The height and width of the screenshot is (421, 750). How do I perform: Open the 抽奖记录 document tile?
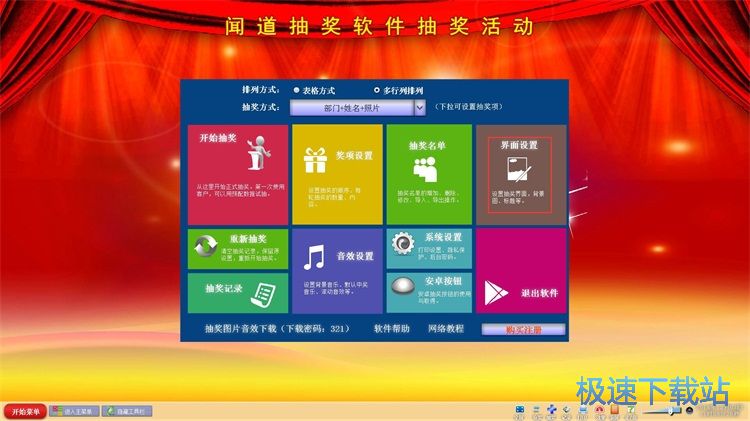238,293
